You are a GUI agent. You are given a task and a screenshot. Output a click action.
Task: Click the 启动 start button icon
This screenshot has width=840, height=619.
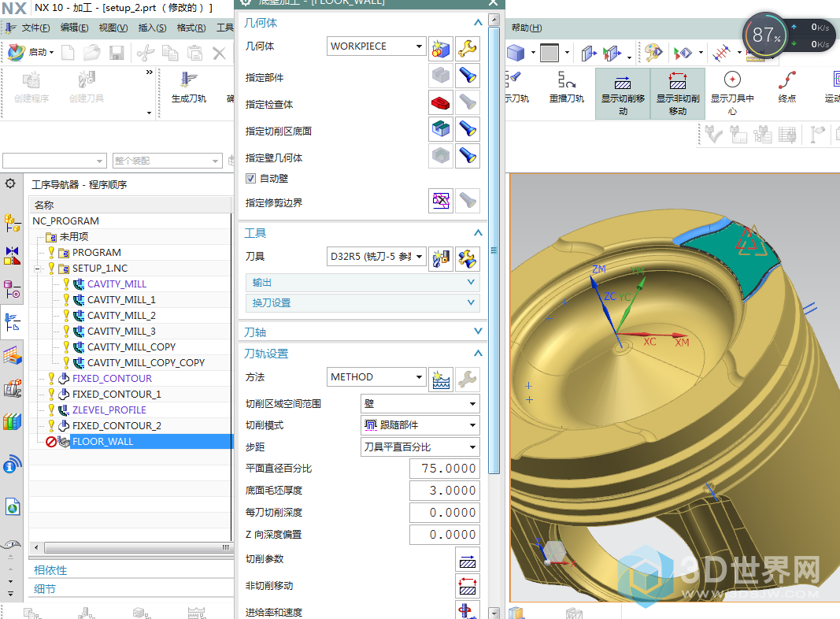[x=31, y=52]
